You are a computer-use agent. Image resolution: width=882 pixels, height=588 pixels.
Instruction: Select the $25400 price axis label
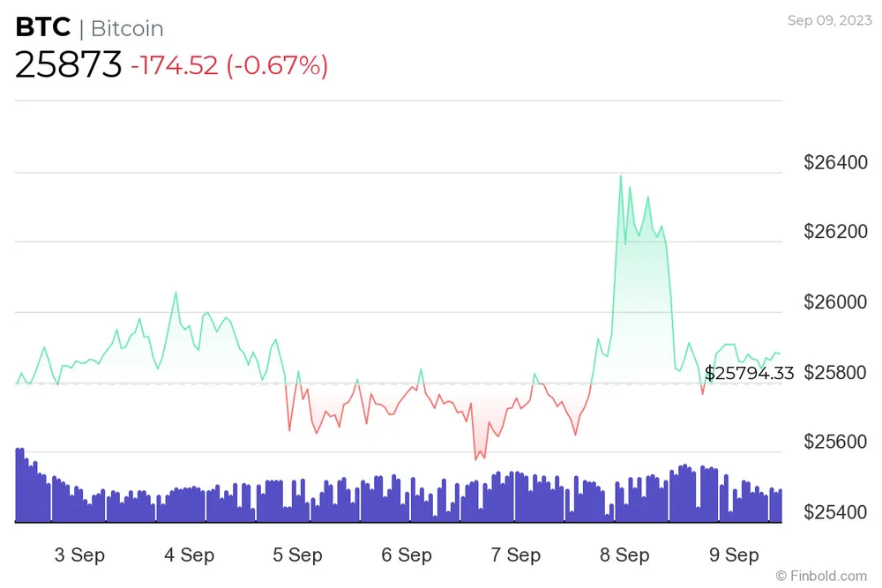click(835, 511)
